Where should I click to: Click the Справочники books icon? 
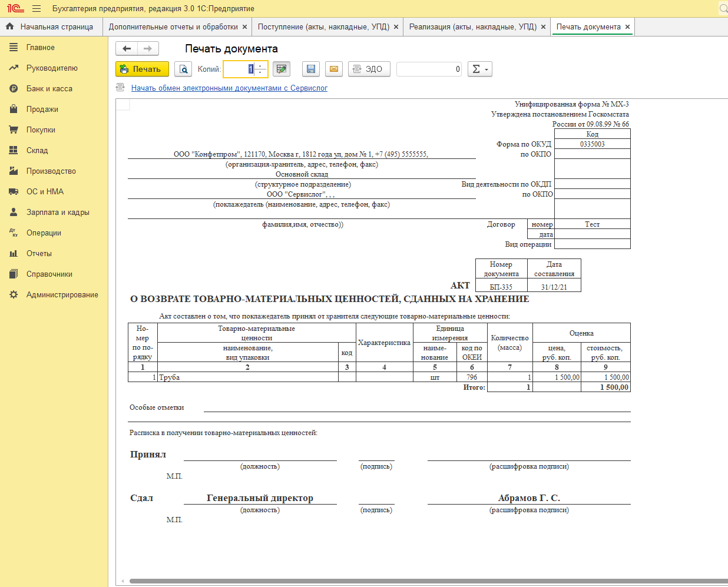tap(14, 274)
